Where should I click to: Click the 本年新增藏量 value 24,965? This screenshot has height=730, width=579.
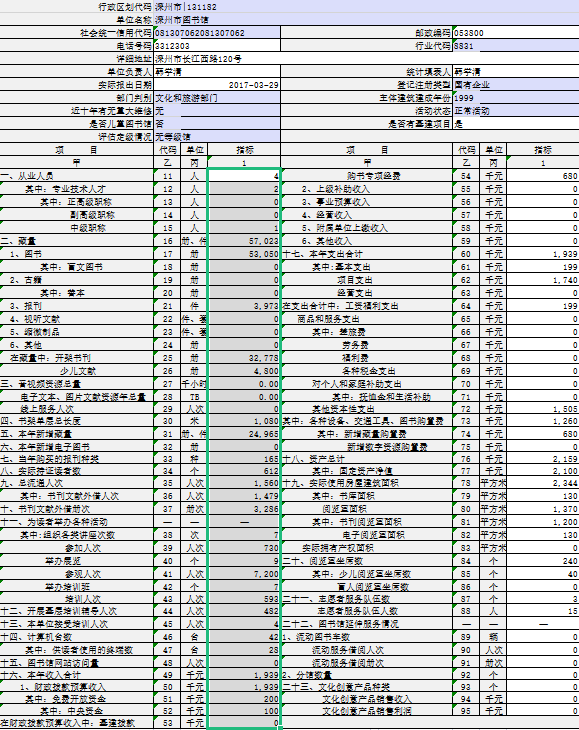(x=244, y=434)
